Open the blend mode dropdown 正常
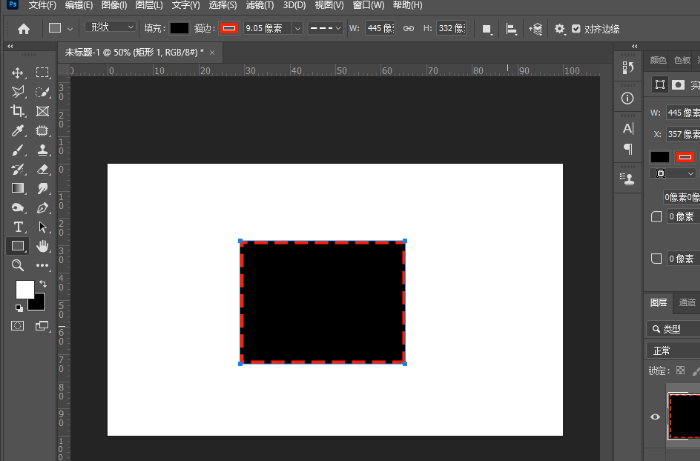The height and width of the screenshot is (461, 700). tap(673, 350)
